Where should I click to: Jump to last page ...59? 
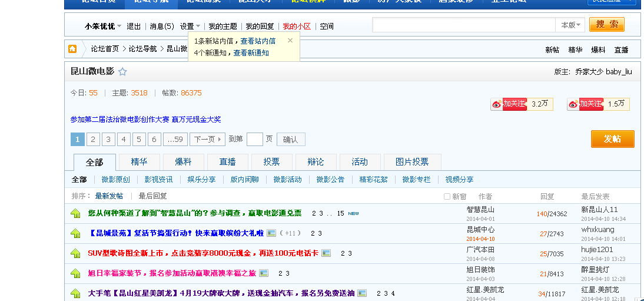[x=175, y=140]
